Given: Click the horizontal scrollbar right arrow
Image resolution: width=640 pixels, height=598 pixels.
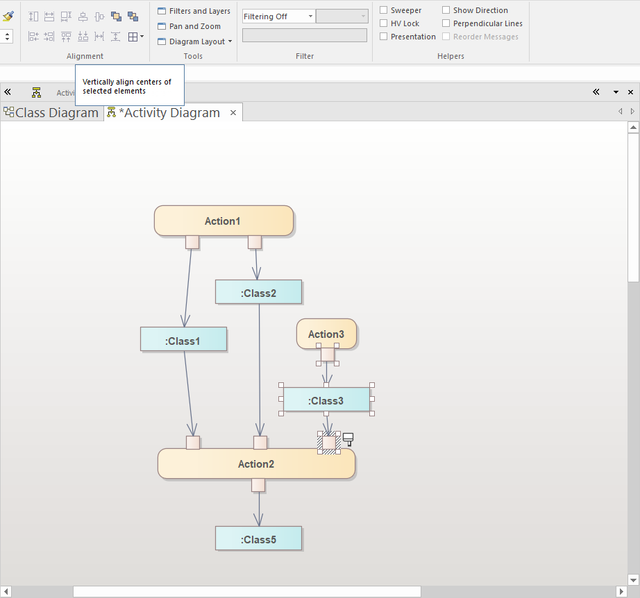Looking at the screenshot, I should (621, 591).
